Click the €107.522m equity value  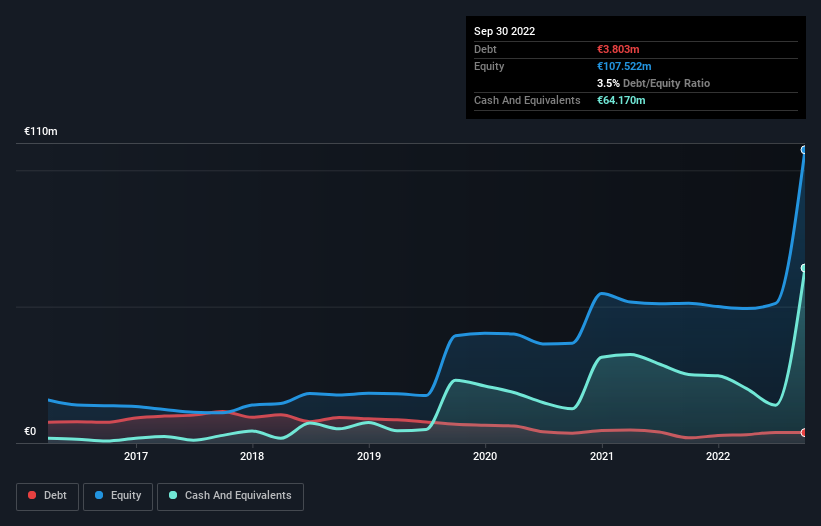pyautogui.click(x=624, y=66)
